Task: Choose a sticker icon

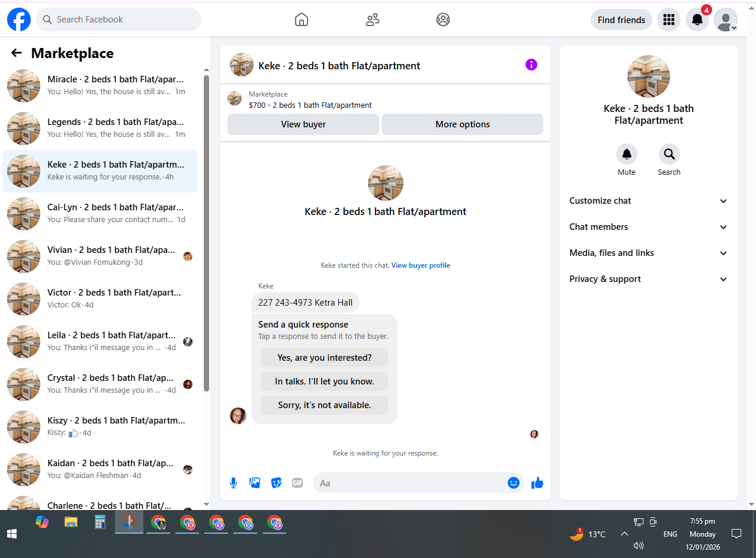Action: pyautogui.click(x=276, y=483)
